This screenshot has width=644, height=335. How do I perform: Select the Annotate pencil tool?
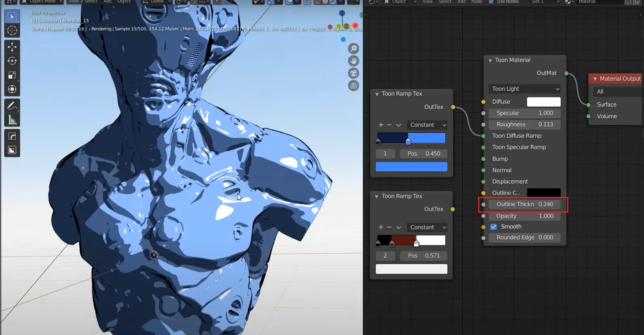point(12,106)
